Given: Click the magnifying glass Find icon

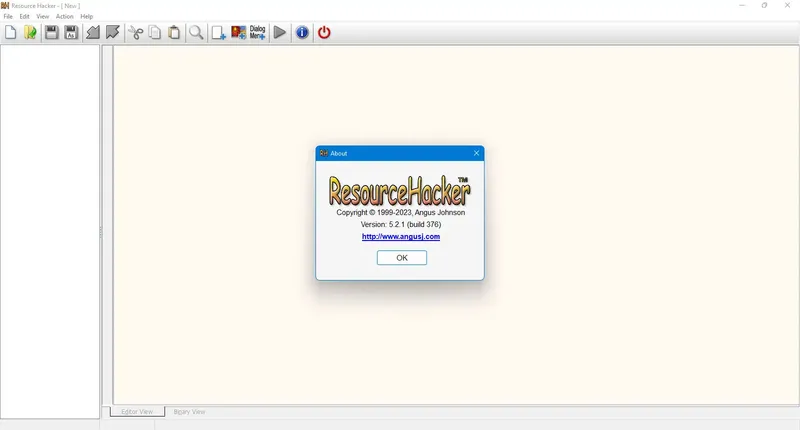Looking at the screenshot, I should [x=196, y=33].
